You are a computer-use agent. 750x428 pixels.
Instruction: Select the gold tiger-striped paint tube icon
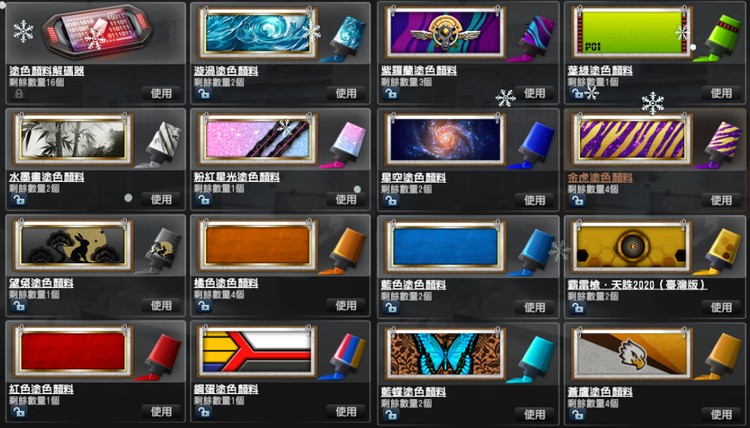click(x=719, y=145)
